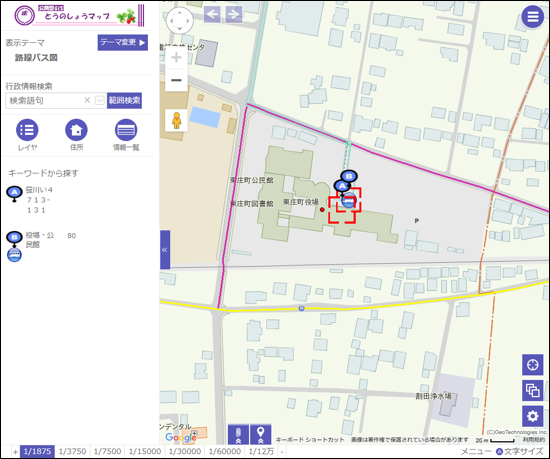The image size is (550, 459).
Task: Center map on current location crosshair icon
Action: point(532,365)
